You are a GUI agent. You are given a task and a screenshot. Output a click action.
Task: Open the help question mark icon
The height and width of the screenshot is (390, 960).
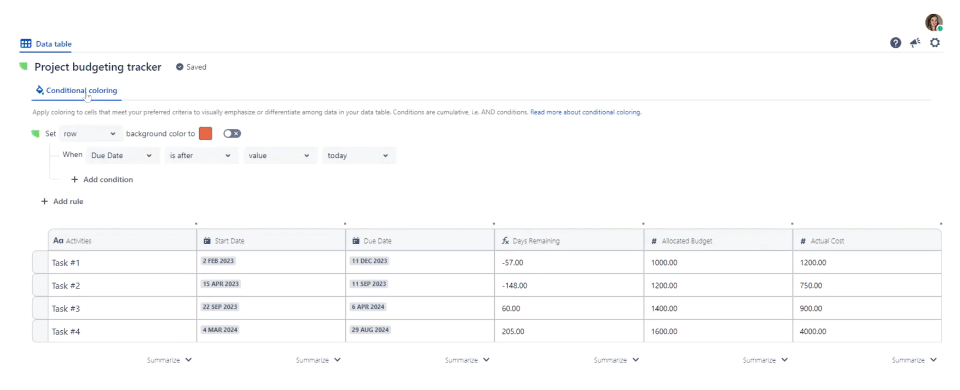coord(895,43)
